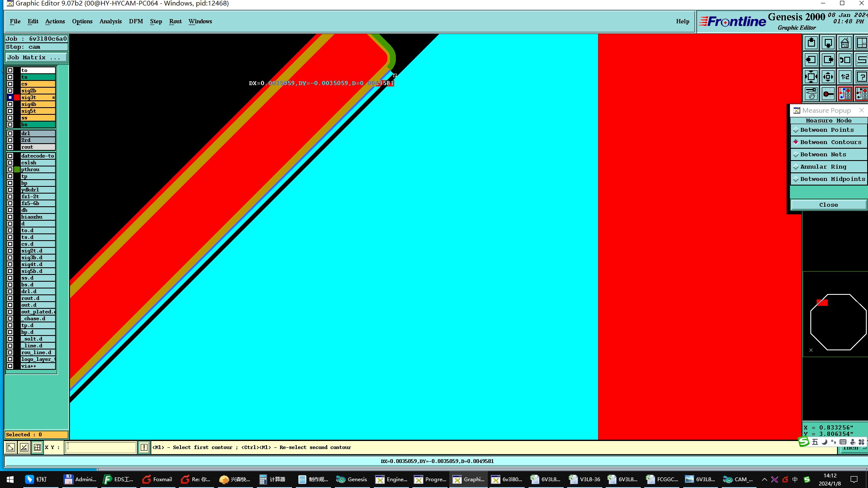Toggle the drl layer display checkbox
868x488 pixels.
(10, 133)
